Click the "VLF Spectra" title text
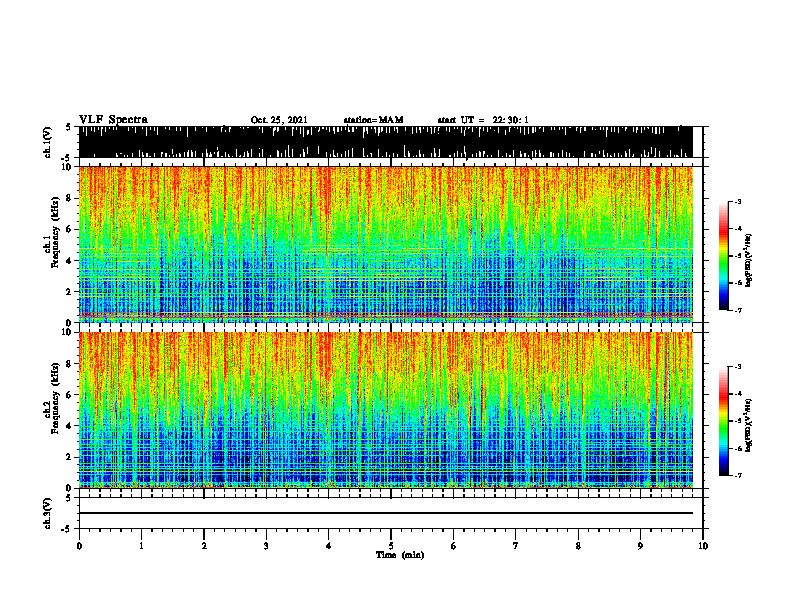 pos(113,120)
